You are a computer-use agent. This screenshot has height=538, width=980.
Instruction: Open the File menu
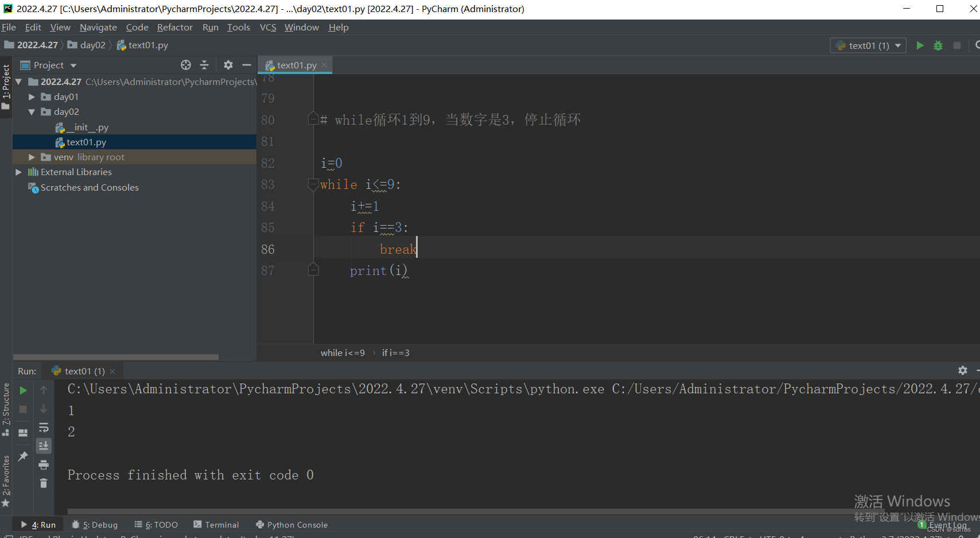tap(9, 27)
